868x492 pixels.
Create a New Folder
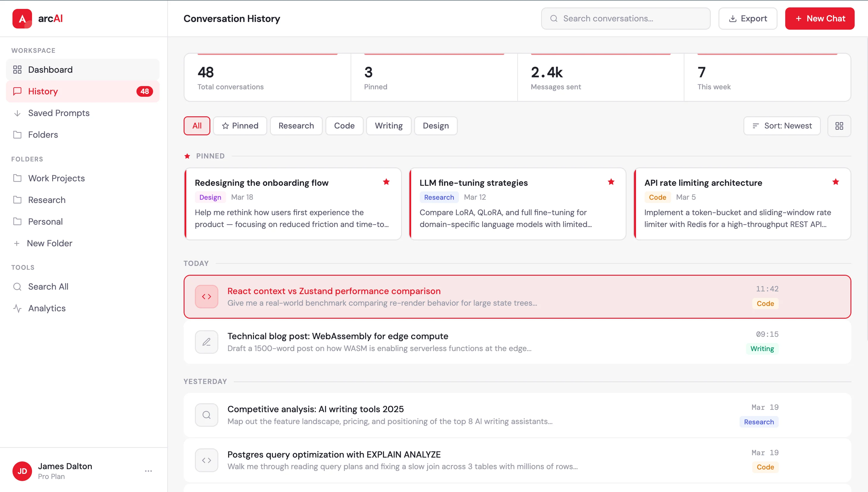tap(83, 243)
